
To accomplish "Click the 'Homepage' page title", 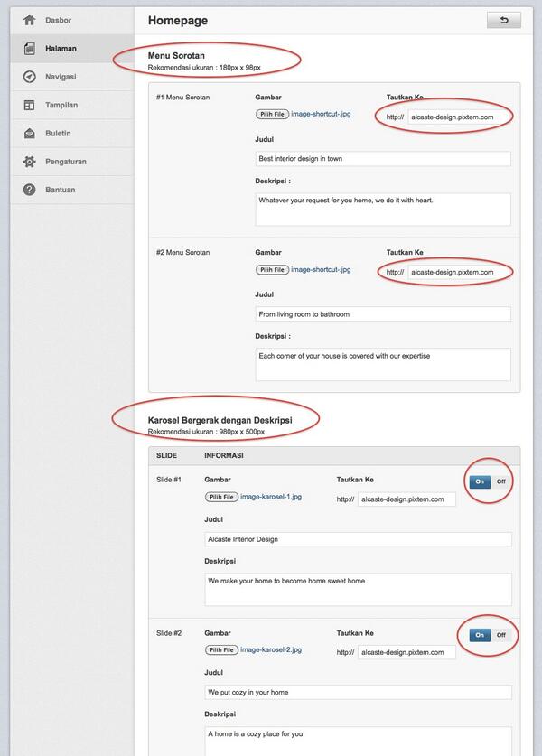I will pos(178,20).
